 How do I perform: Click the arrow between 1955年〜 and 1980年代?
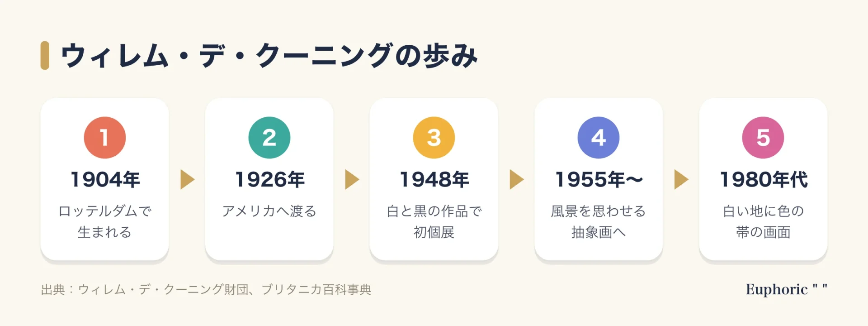(681, 179)
